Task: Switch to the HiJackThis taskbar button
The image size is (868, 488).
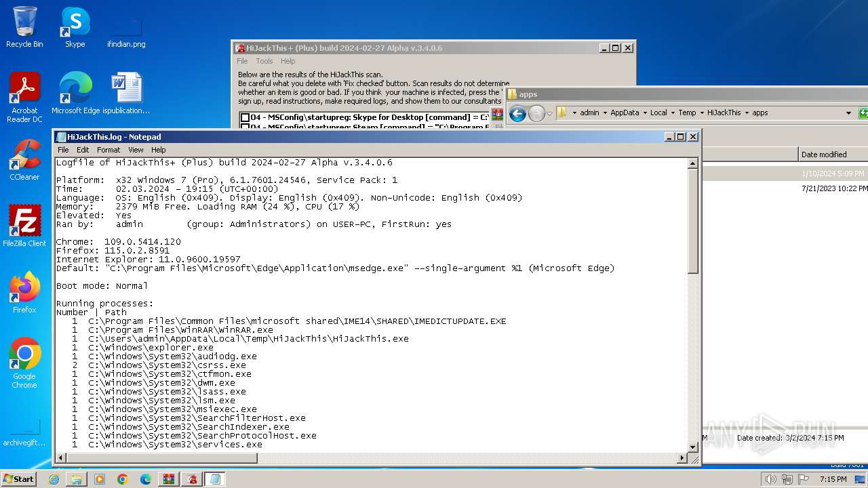Action: coord(193,479)
